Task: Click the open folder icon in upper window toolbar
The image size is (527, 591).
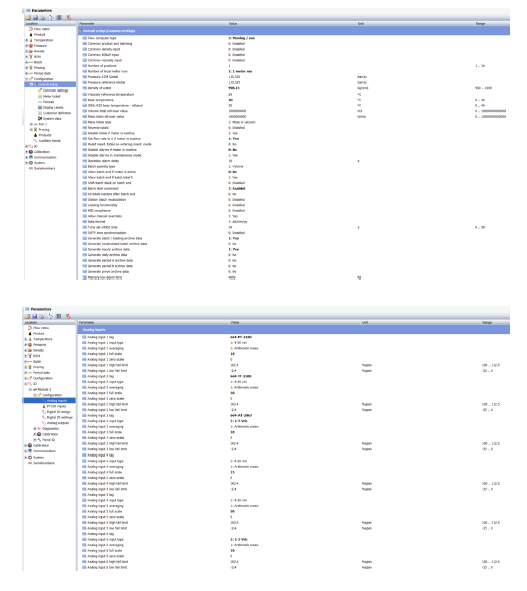Action: [x=28, y=17]
